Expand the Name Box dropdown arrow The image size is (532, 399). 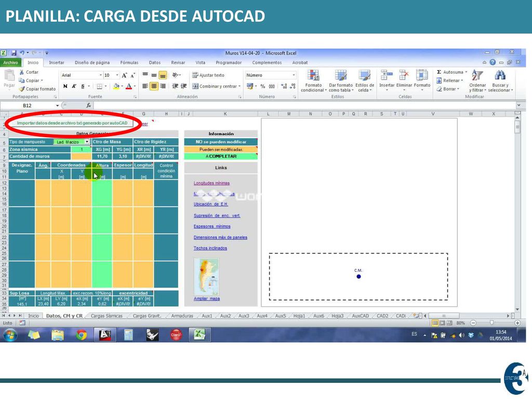point(57,105)
